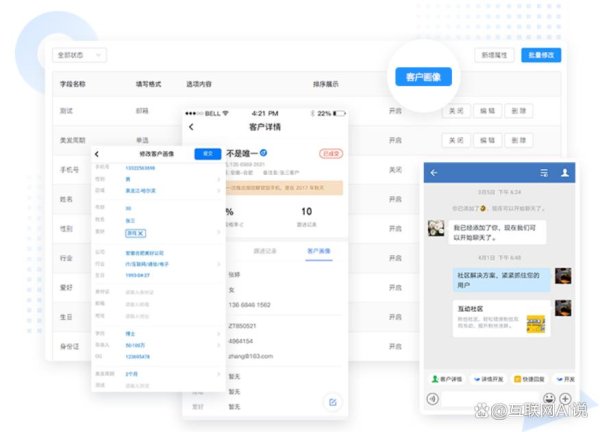Expand the 博士 education row chevron
Screen dimensions: 600x432
click(x=218, y=334)
